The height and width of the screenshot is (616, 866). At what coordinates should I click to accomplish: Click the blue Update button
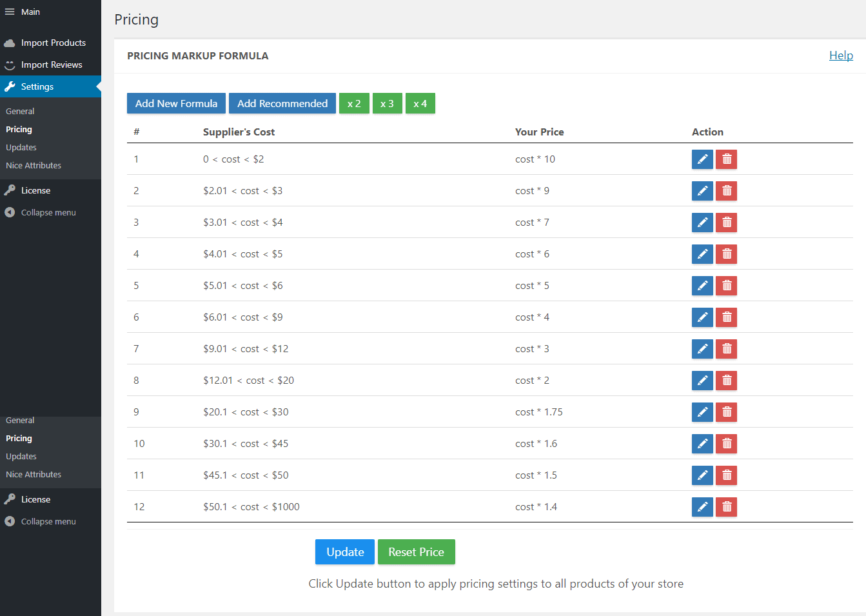tap(345, 552)
